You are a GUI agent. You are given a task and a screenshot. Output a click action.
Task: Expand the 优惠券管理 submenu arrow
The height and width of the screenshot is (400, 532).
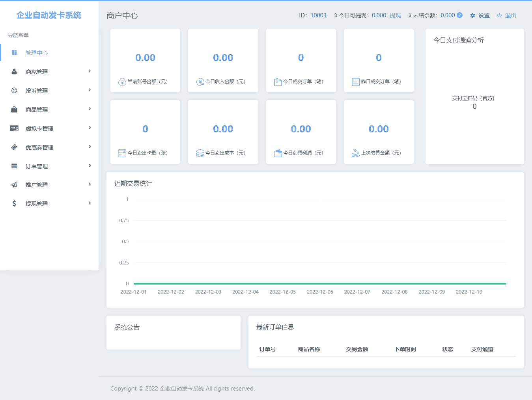coord(90,147)
